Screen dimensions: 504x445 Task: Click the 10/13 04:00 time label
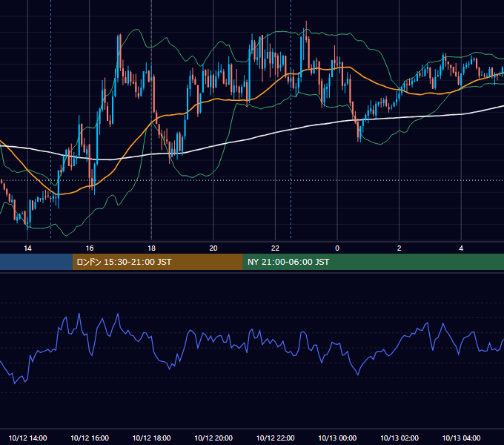tap(461, 438)
